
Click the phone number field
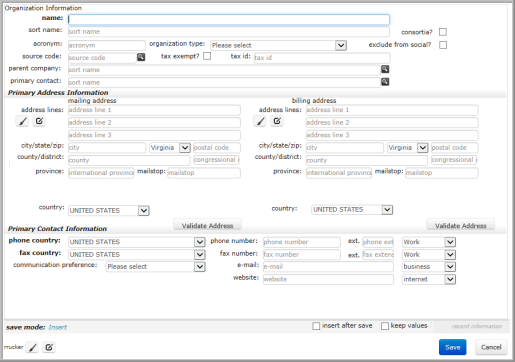click(302, 242)
